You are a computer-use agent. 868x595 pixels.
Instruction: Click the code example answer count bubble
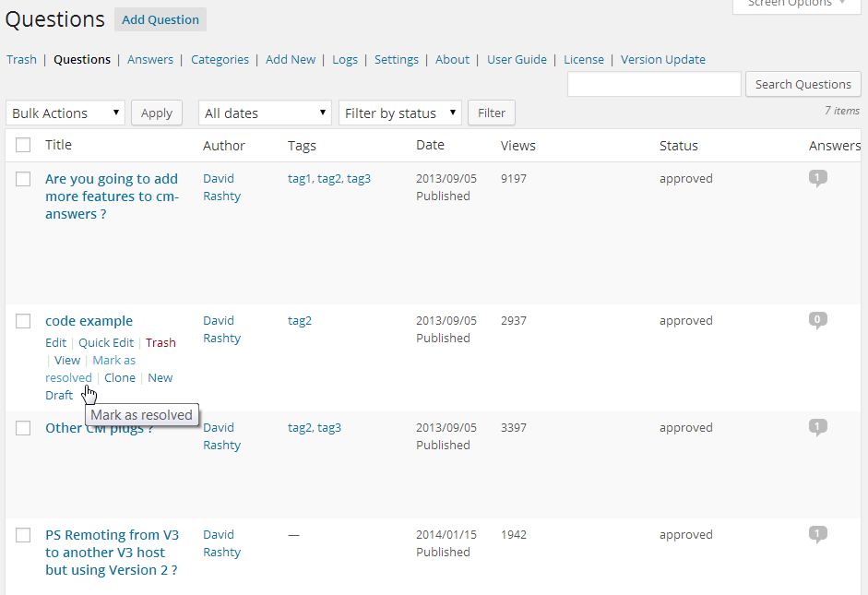(x=817, y=320)
